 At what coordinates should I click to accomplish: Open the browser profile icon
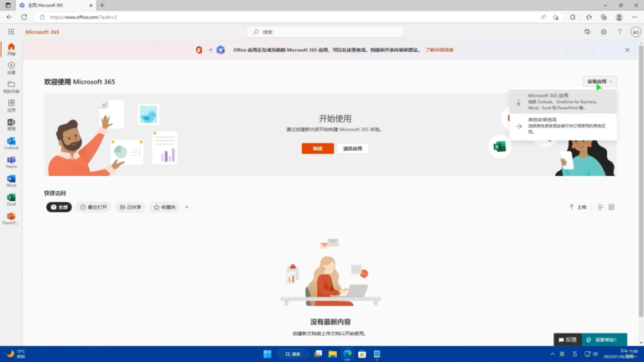619,18
